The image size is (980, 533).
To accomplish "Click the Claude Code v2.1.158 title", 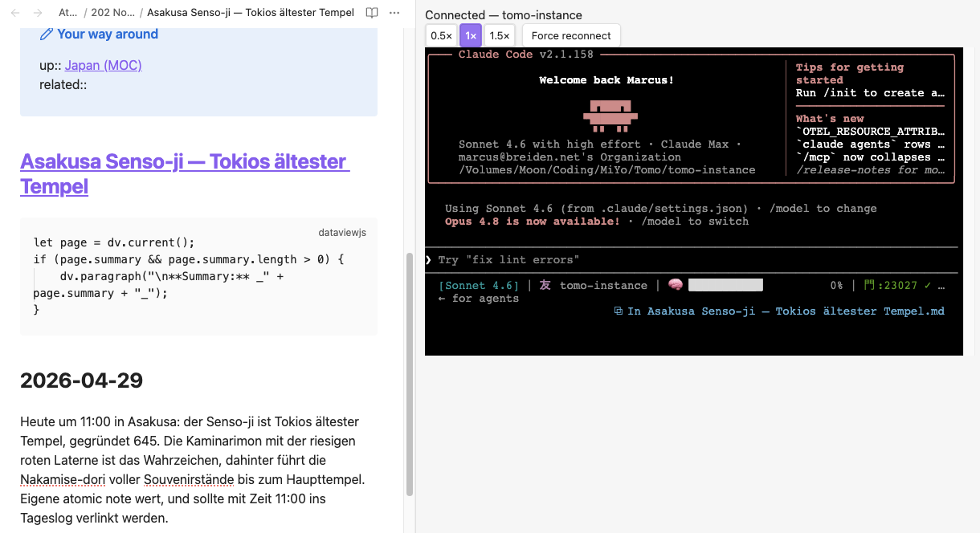I will pyautogui.click(x=525, y=54).
